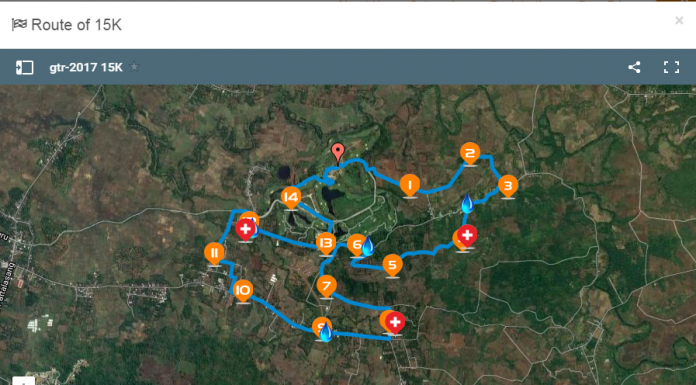Screen dimensions: 696x385
Task: Select kilometer marker 14 on route
Action: click(291, 198)
